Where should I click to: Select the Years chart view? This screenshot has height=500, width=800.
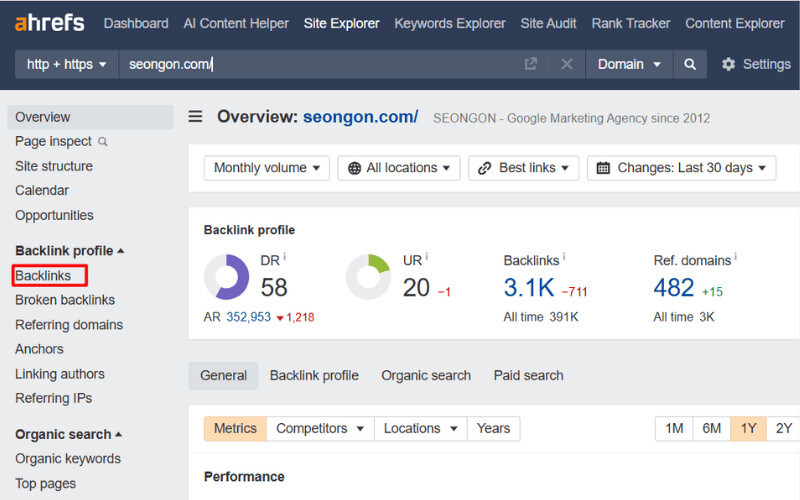(493, 428)
